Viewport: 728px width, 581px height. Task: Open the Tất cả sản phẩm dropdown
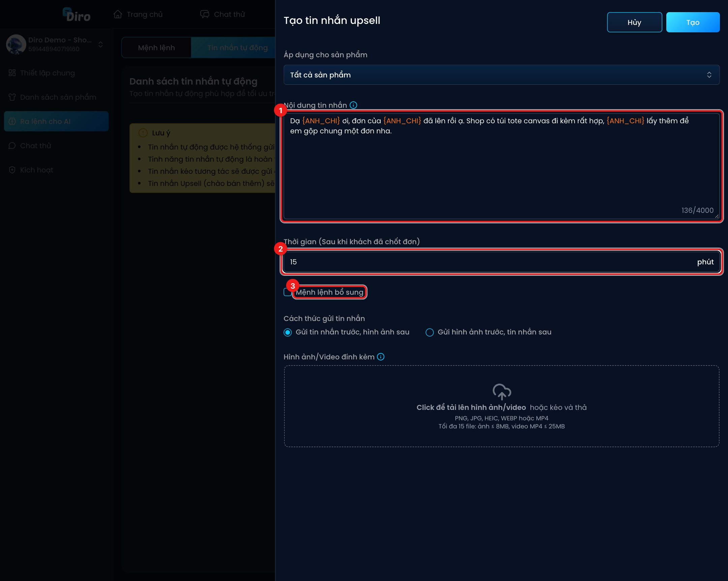tap(502, 75)
